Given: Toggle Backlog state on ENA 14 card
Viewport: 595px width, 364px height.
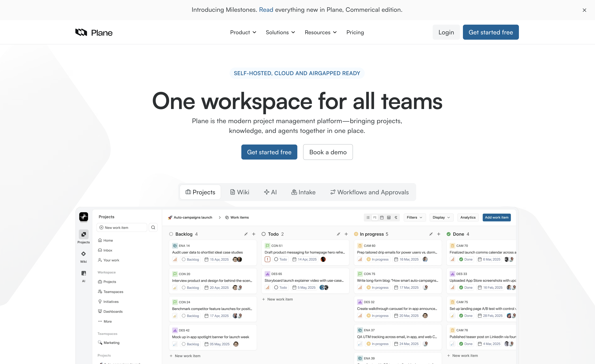Looking at the screenshot, I should [x=190, y=260].
